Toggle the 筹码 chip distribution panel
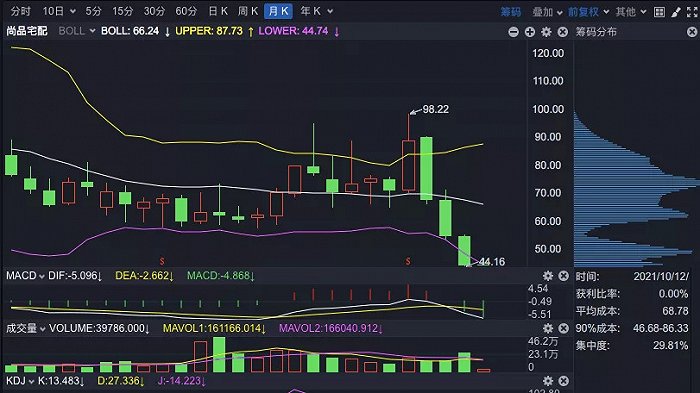This screenshot has height=393, width=700. (511, 12)
